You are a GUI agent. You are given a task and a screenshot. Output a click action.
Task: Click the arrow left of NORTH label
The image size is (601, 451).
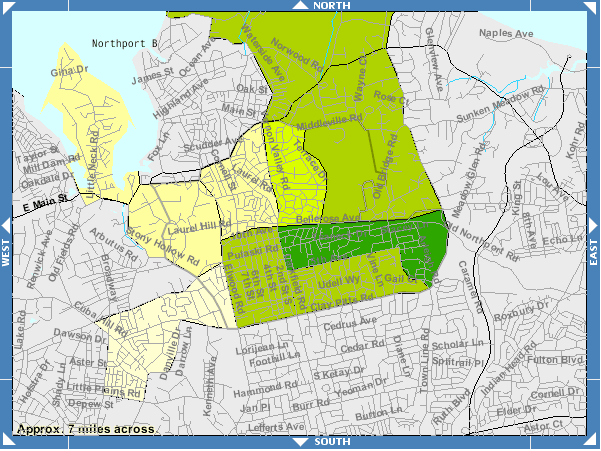click(297, 6)
